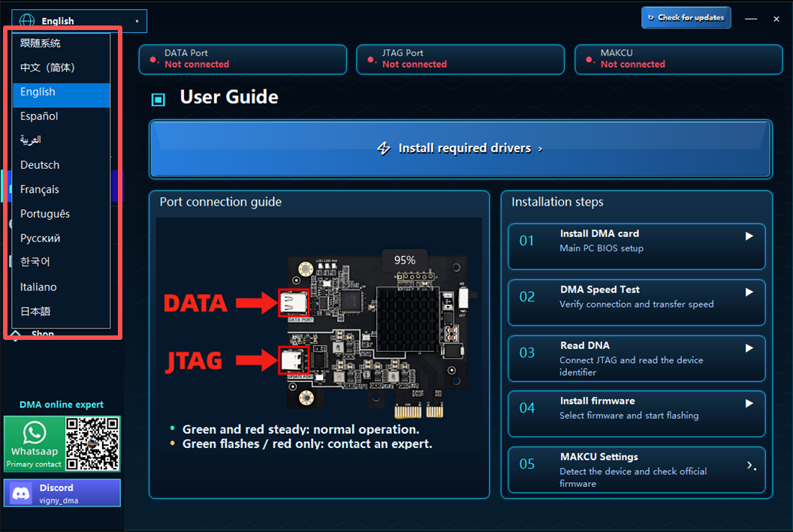
Task: Click the globe icon in language selector
Action: pyautogui.click(x=27, y=21)
